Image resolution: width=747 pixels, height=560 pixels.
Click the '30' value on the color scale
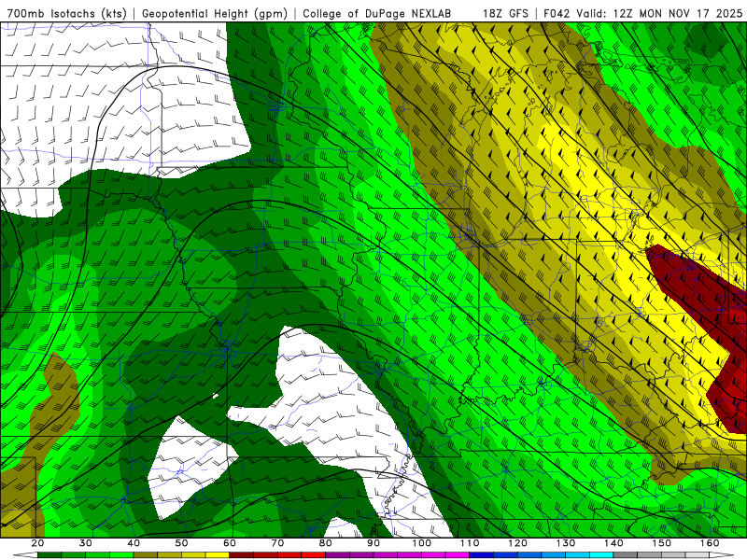[x=86, y=543]
